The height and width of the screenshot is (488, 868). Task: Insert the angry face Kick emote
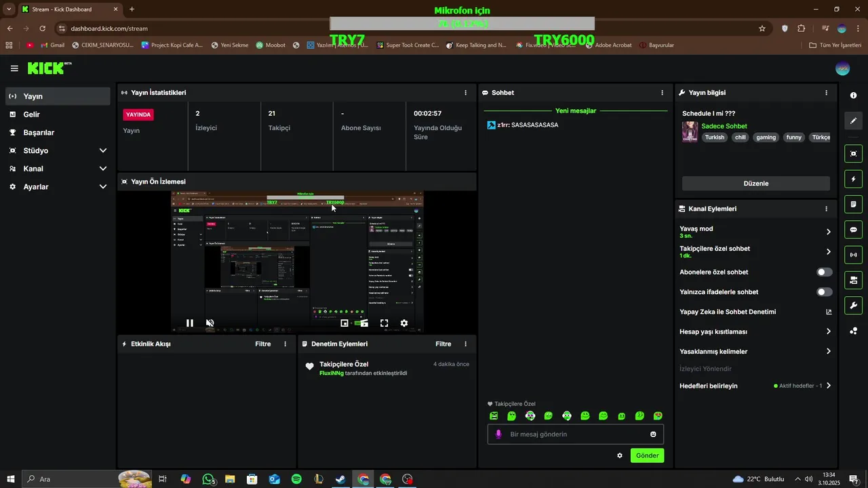point(494,416)
